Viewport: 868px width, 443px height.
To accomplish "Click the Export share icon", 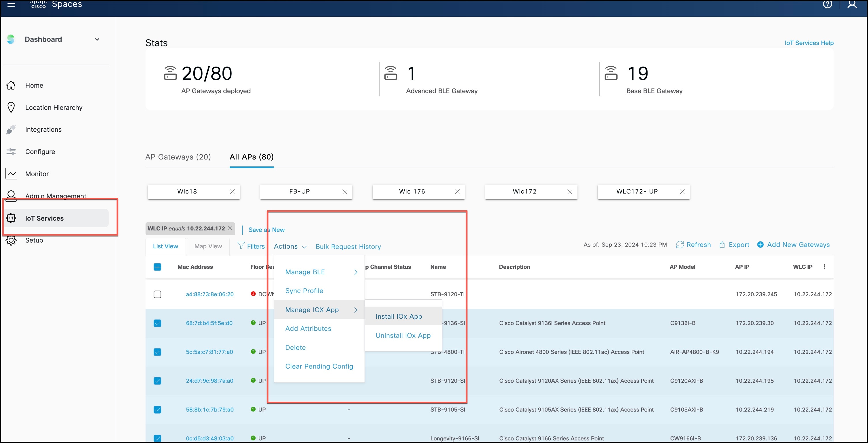I will pyautogui.click(x=722, y=245).
